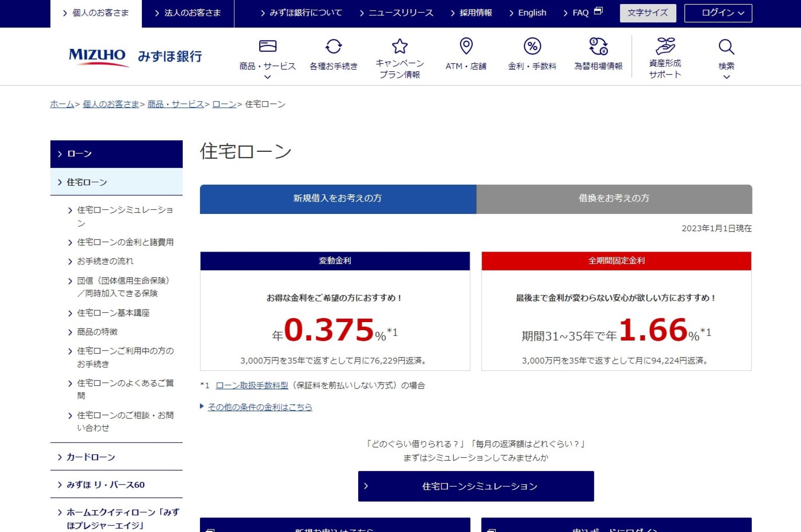Screen dimensions: 801x532
Task: Select the 新規借入をお考えの方 tab
Action: pos(338,199)
